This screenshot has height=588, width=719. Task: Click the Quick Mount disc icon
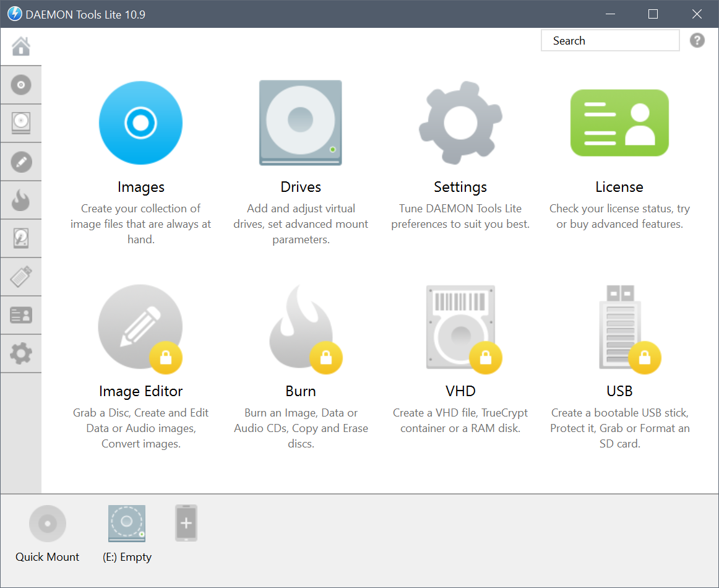[48, 524]
